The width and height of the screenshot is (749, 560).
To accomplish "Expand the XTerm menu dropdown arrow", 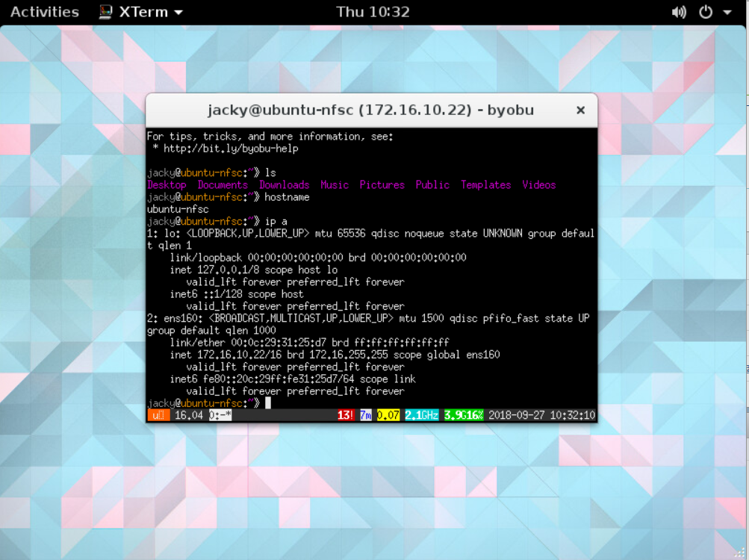I will tap(178, 13).
